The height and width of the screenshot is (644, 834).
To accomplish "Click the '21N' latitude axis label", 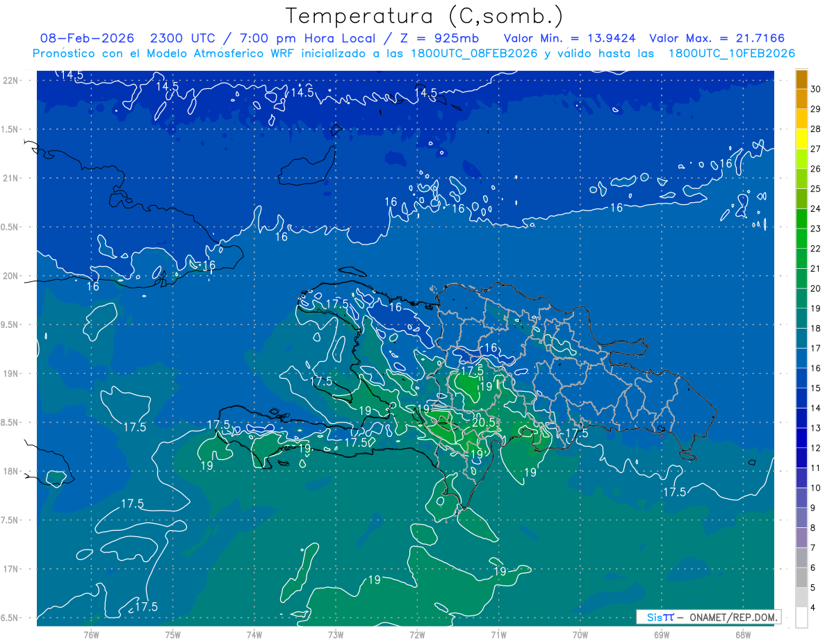I will click(11, 179).
